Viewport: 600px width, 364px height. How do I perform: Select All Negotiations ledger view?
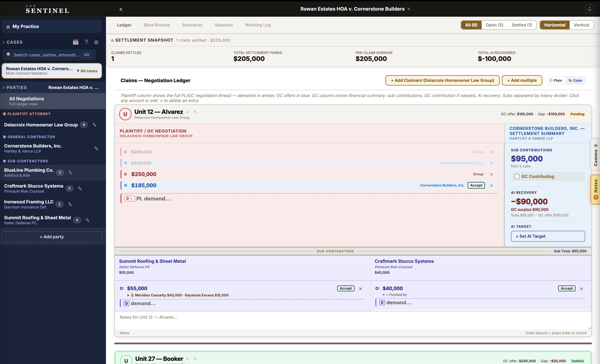click(x=53, y=101)
